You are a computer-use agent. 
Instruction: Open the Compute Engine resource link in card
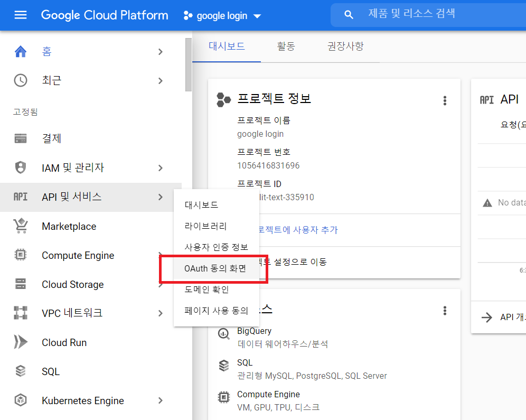click(x=268, y=394)
